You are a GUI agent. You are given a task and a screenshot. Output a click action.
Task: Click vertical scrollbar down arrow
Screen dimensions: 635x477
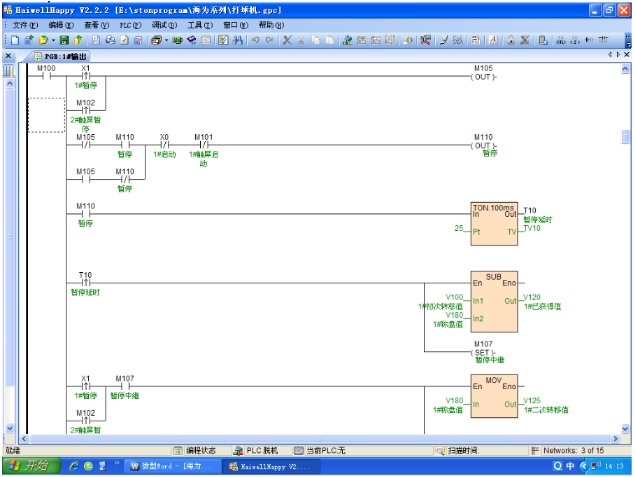[x=627, y=428]
